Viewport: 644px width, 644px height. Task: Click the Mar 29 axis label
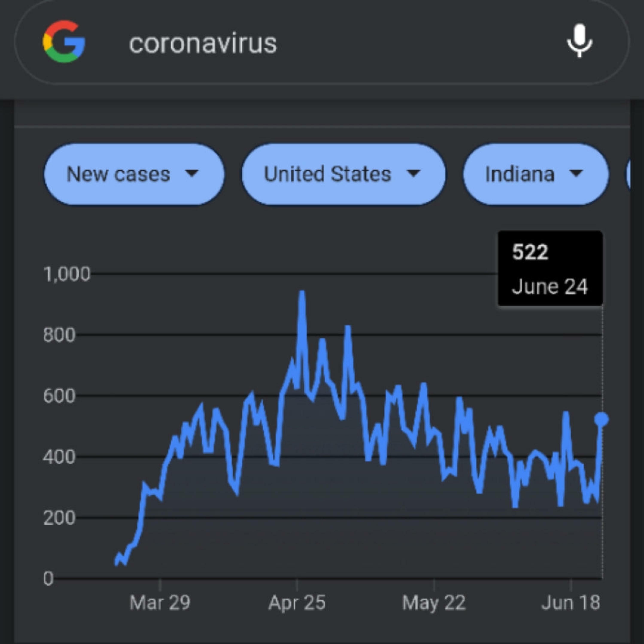(160, 603)
